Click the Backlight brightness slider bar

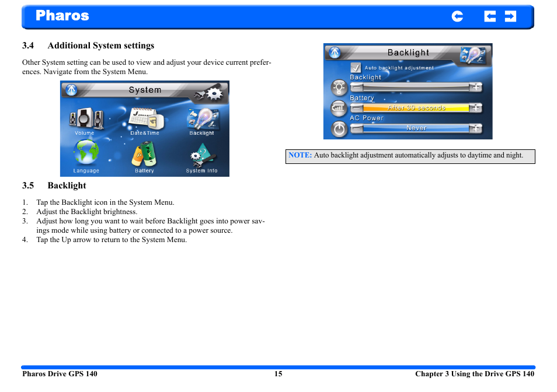point(416,87)
